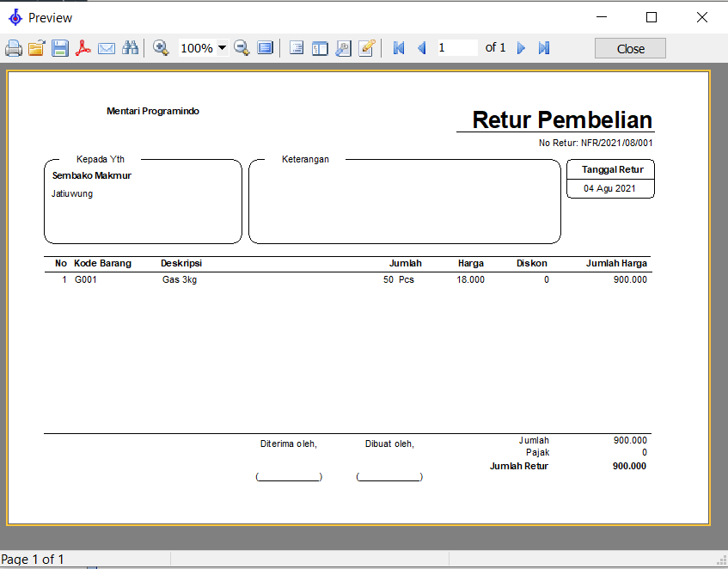Click the Page 1 of 1 status text
This screenshot has width=728, height=569.
(32, 560)
